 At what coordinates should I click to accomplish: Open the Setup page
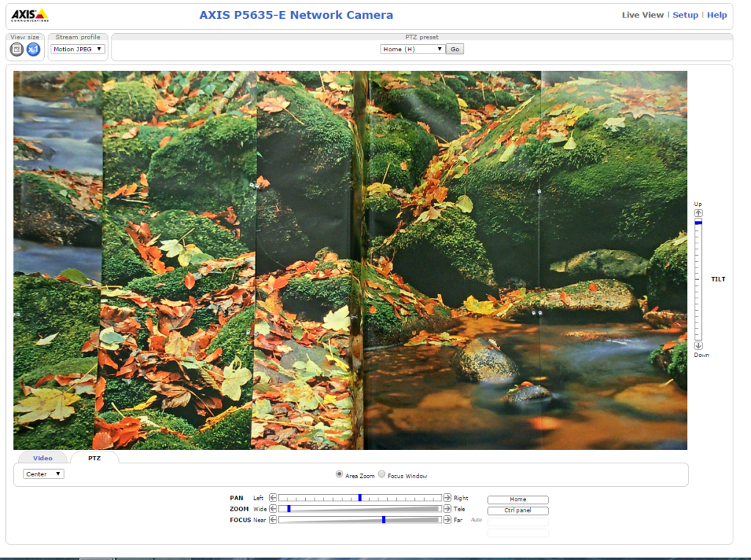tap(685, 14)
